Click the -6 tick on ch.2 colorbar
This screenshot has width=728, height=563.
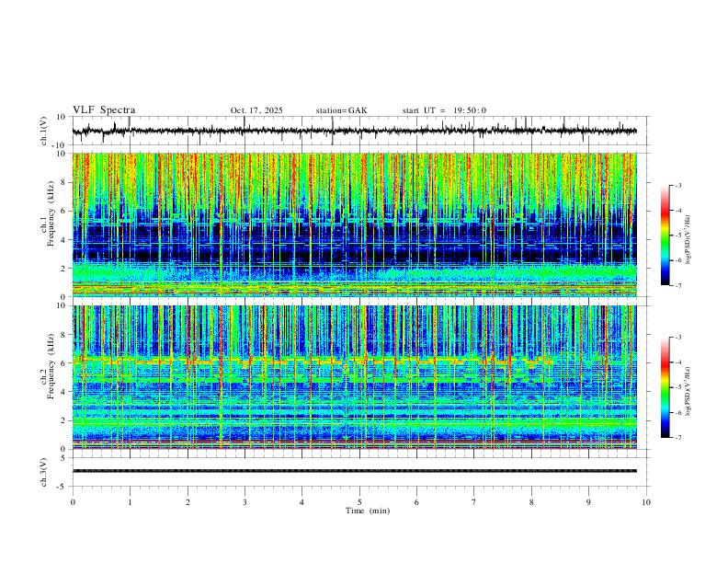[x=677, y=412]
